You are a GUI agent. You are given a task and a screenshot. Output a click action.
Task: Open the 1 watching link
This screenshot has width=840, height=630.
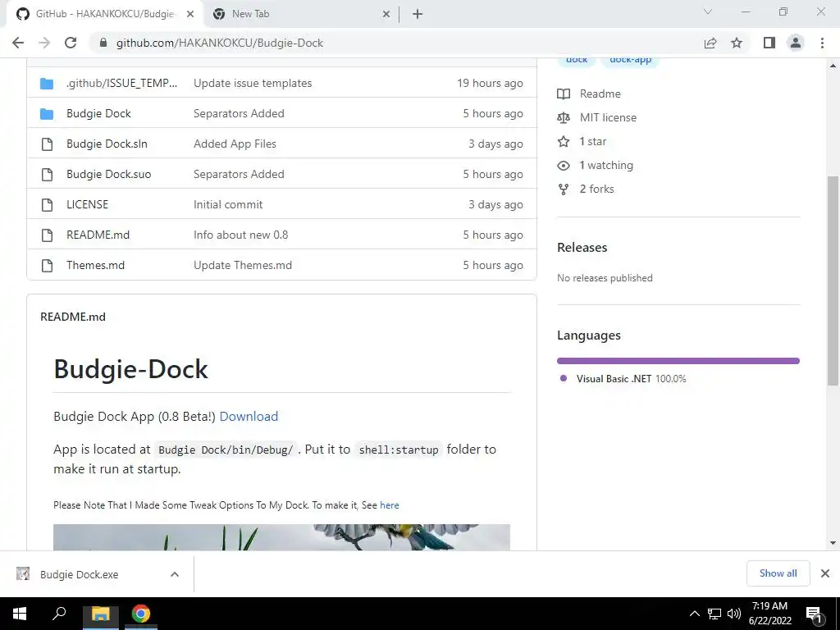[606, 165]
